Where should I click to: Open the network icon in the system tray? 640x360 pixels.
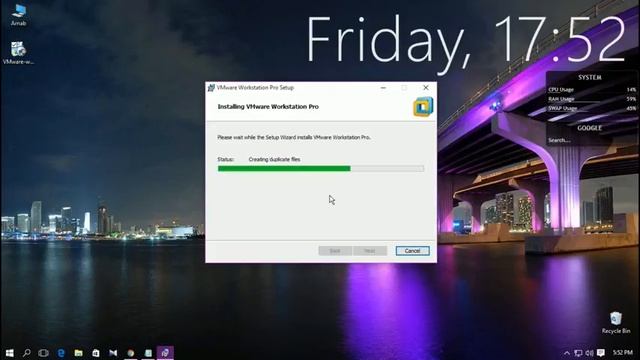(x=578, y=353)
